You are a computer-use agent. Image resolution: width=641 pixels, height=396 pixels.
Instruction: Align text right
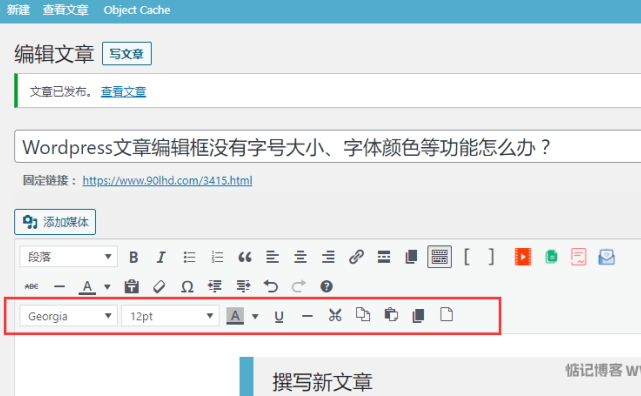(328, 257)
